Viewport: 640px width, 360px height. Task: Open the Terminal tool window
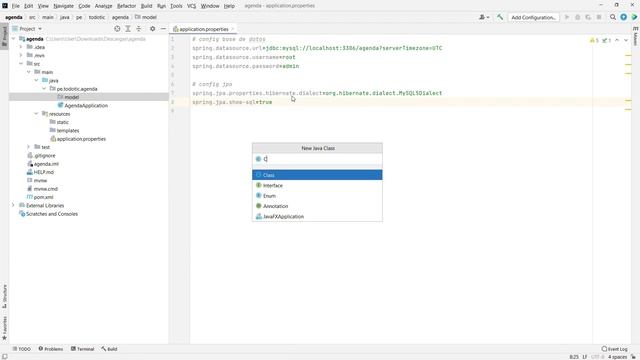(82, 349)
